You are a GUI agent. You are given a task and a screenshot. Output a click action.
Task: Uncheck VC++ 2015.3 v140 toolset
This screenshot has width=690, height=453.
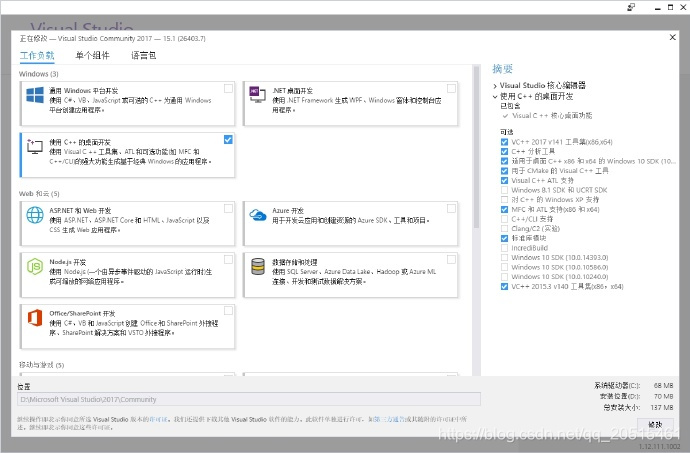coord(504,287)
